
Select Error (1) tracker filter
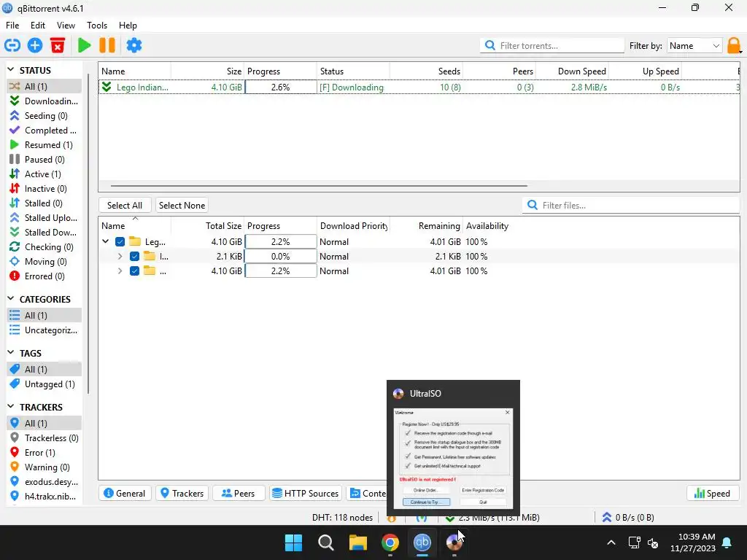[x=44, y=452]
